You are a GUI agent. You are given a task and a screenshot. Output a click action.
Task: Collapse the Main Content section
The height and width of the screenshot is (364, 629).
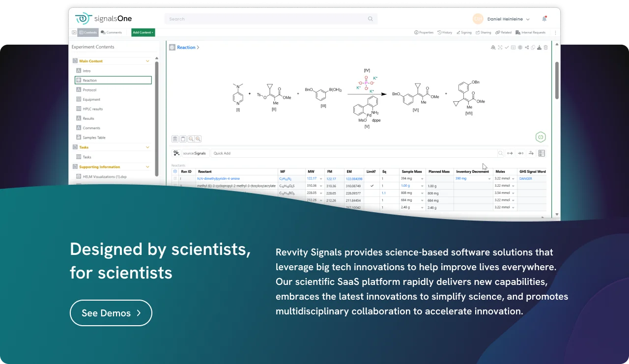click(x=147, y=61)
